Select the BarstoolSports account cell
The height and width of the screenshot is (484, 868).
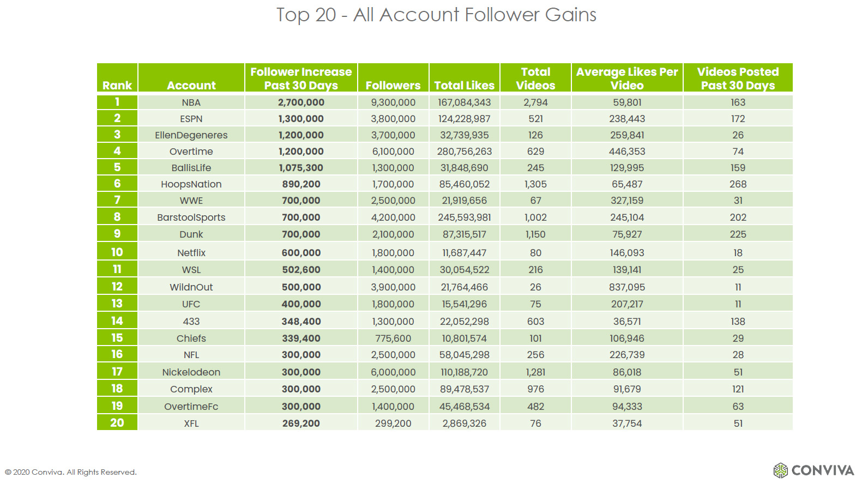(x=191, y=217)
